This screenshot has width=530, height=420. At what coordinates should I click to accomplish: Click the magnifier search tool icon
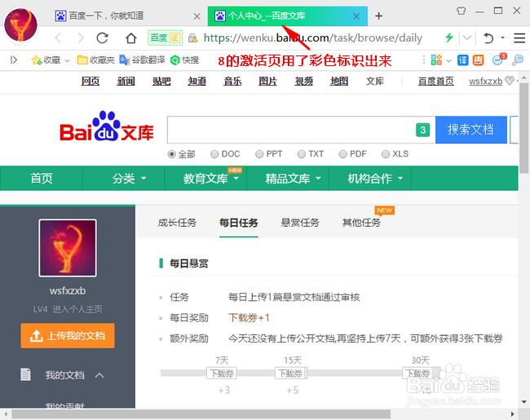pyautogui.click(x=518, y=60)
